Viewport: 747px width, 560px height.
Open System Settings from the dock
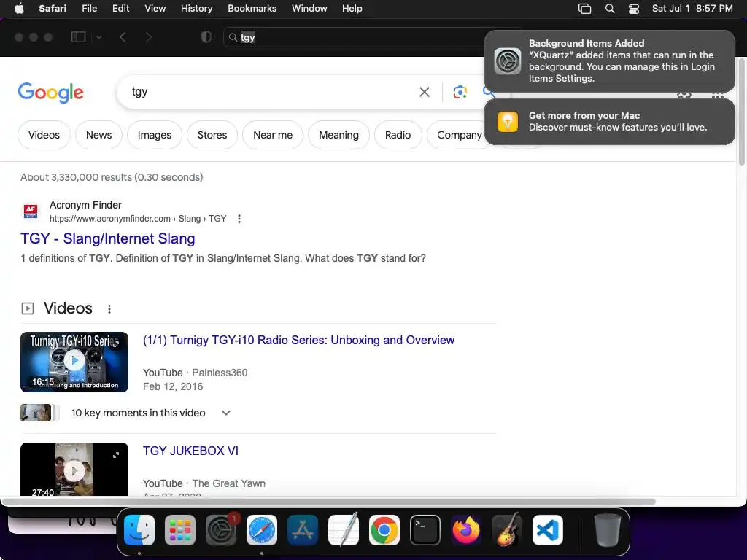click(x=221, y=530)
